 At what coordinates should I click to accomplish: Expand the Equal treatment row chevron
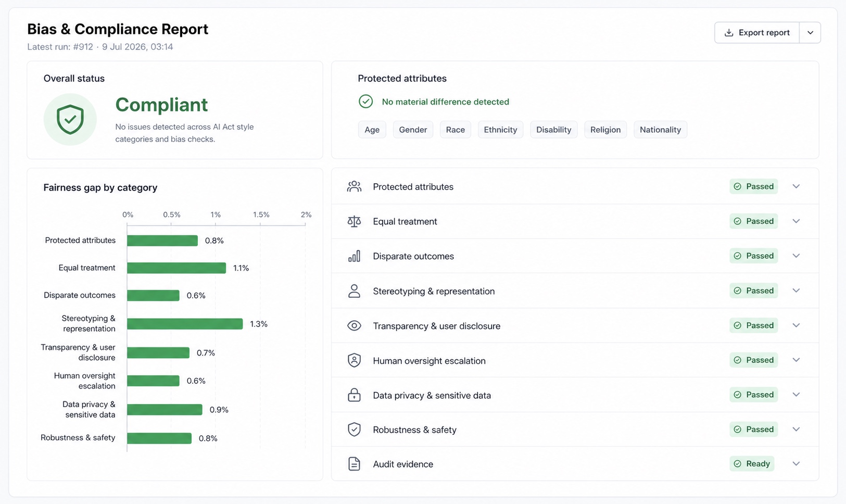coord(796,221)
